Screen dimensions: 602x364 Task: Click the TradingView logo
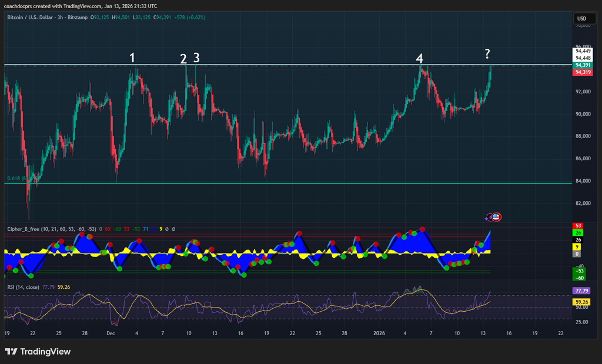(x=38, y=351)
